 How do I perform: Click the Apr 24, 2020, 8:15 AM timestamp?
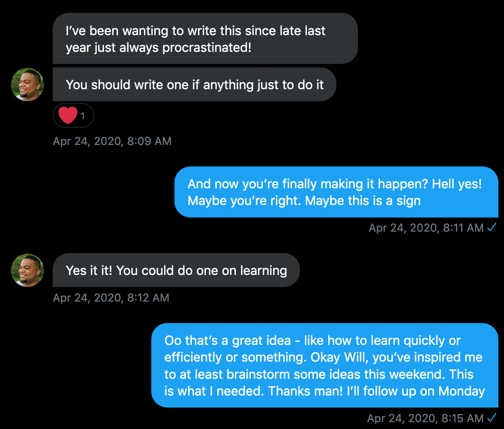(425, 417)
